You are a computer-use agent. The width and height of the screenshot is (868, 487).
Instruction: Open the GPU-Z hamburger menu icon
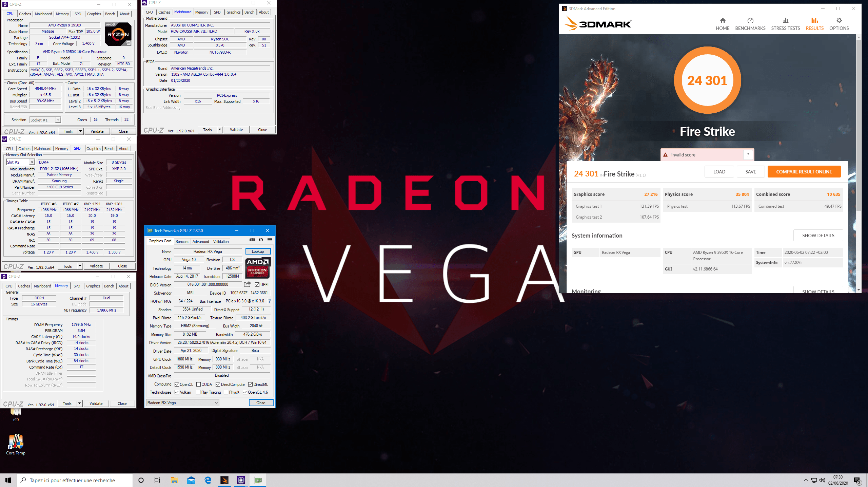[x=270, y=240]
